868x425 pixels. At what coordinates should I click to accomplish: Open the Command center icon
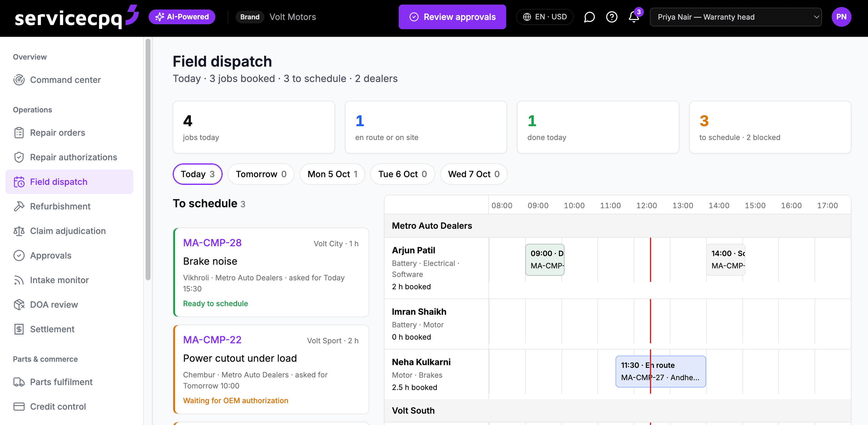[19, 80]
